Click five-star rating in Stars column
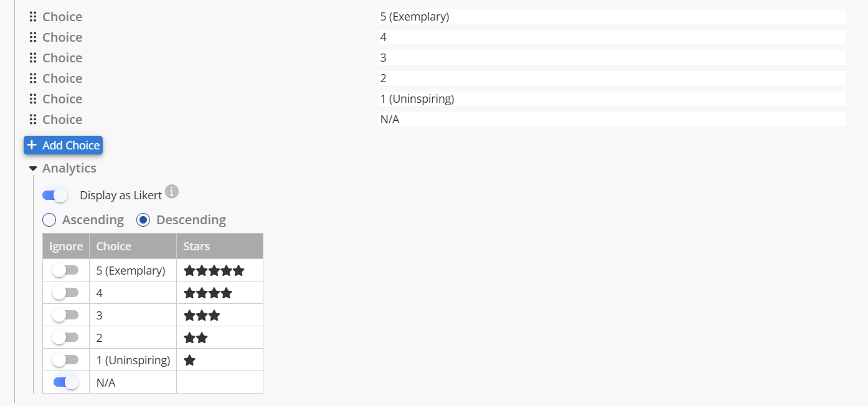The width and height of the screenshot is (868, 406). 214,271
